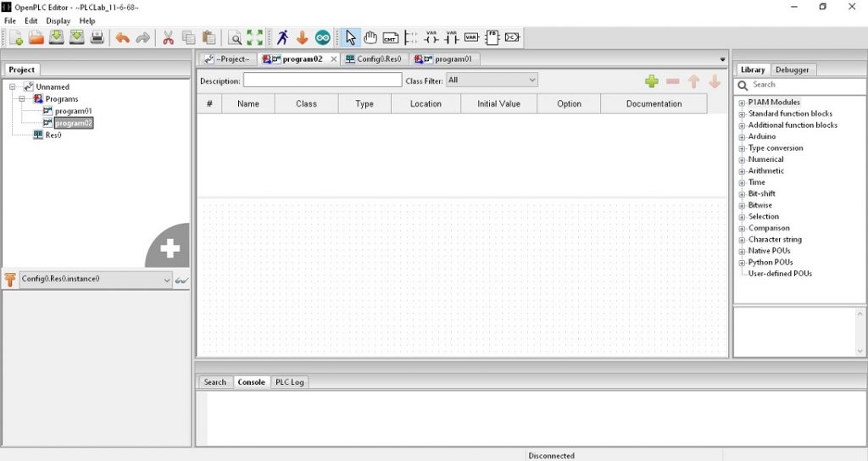This screenshot has width=868, height=461.
Task: Redo the last action
Action: pos(142,37)
